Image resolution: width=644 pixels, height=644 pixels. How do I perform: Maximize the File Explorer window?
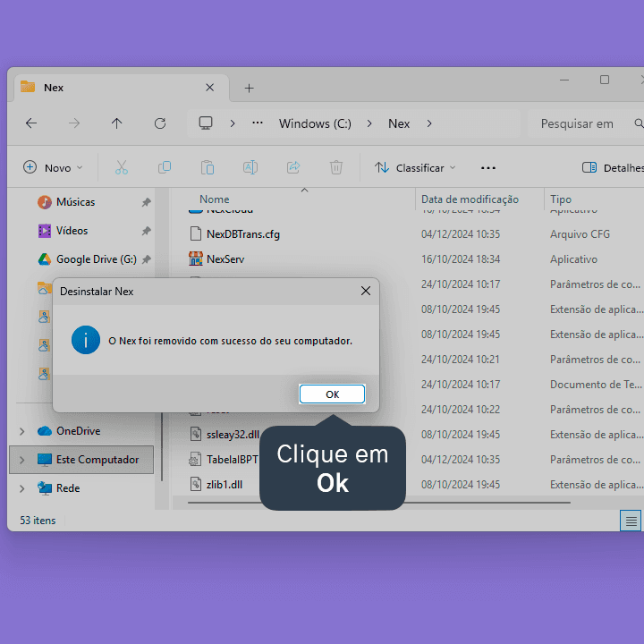pyautogui.click(x=604, y=80)
